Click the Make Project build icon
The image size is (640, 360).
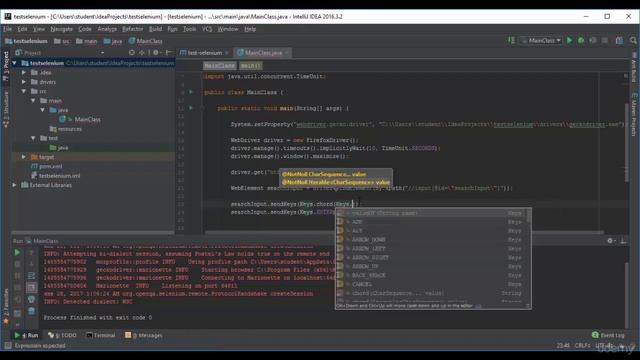coord(511,40)
